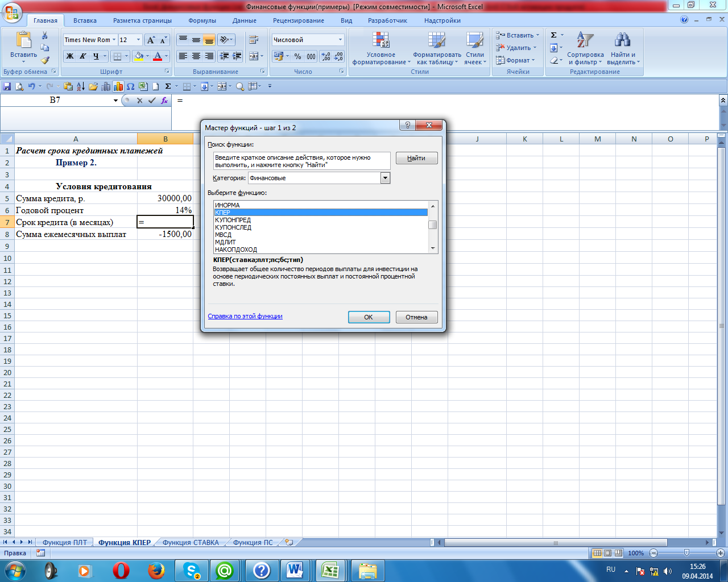Click the Удалить cells button in ribbon
The height and width of the screenshot is (582, 728).
point(515,48)
